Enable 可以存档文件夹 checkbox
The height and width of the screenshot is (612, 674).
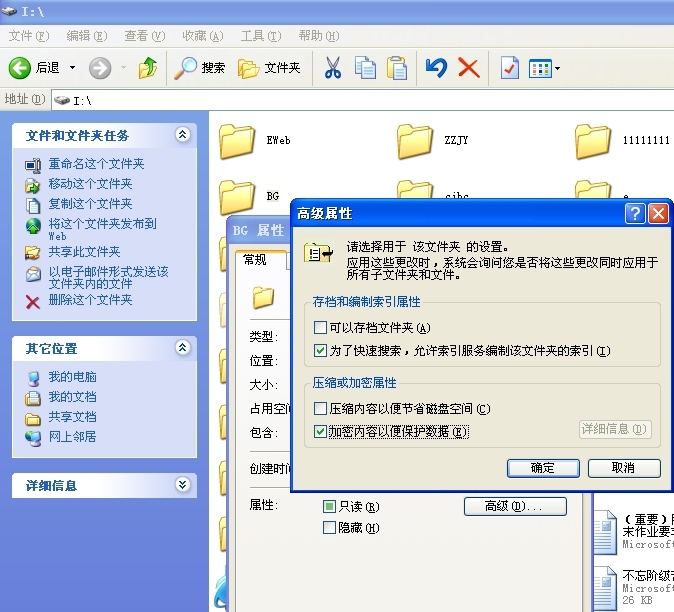pos(320,328)
